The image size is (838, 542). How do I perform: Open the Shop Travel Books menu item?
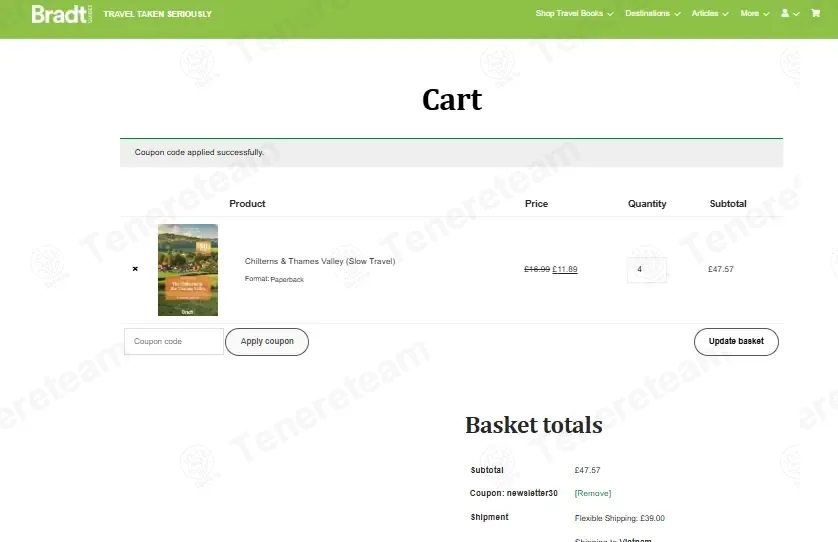(x=569, y=13)
